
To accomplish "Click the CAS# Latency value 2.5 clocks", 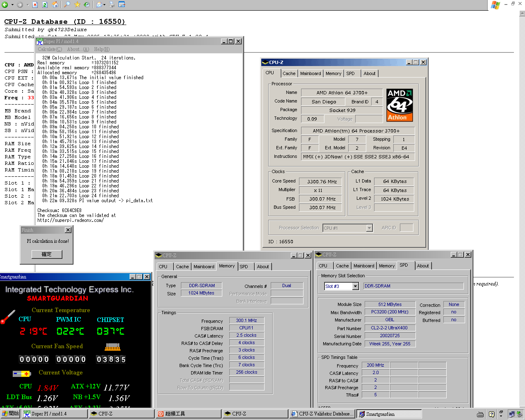I will click(247, 336).
